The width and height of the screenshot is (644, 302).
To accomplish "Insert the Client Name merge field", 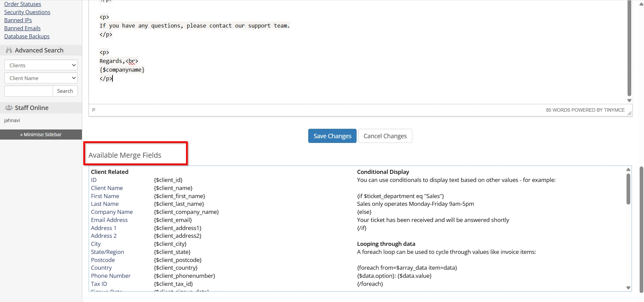I will click(107, 188).
